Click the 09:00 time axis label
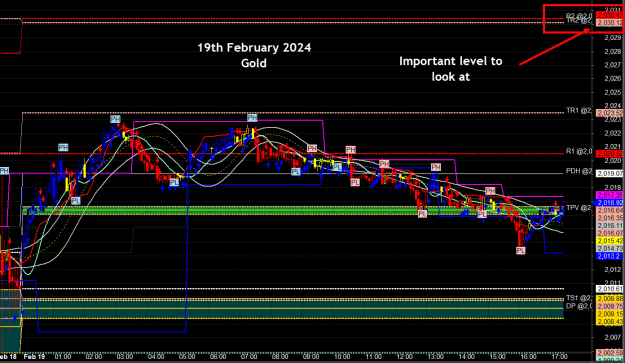625x363 pixels. [x=311, y=356]
